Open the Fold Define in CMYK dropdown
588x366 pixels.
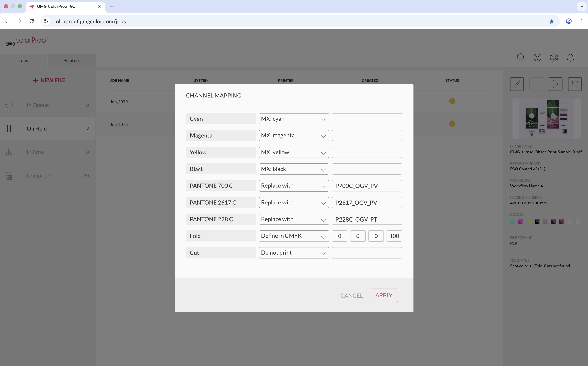tap(294, 236)
